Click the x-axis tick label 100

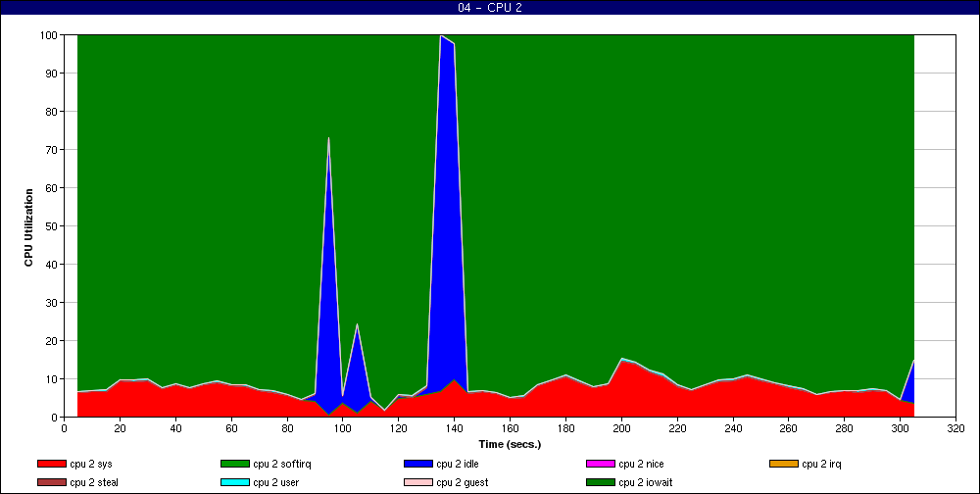point(342,428)
